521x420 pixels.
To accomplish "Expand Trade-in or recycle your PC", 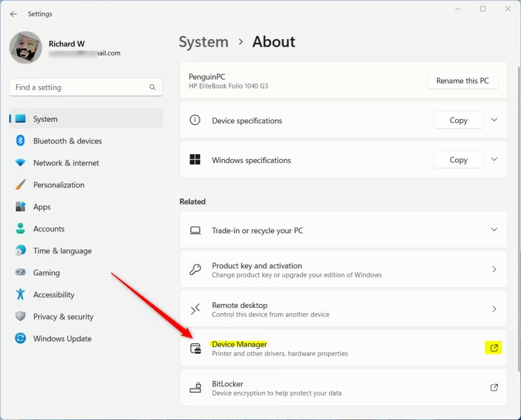I will pos(494,230).
